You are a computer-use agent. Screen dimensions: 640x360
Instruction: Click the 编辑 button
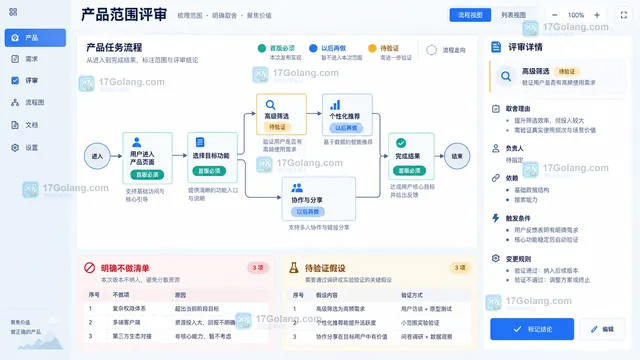tap(602, 329)
